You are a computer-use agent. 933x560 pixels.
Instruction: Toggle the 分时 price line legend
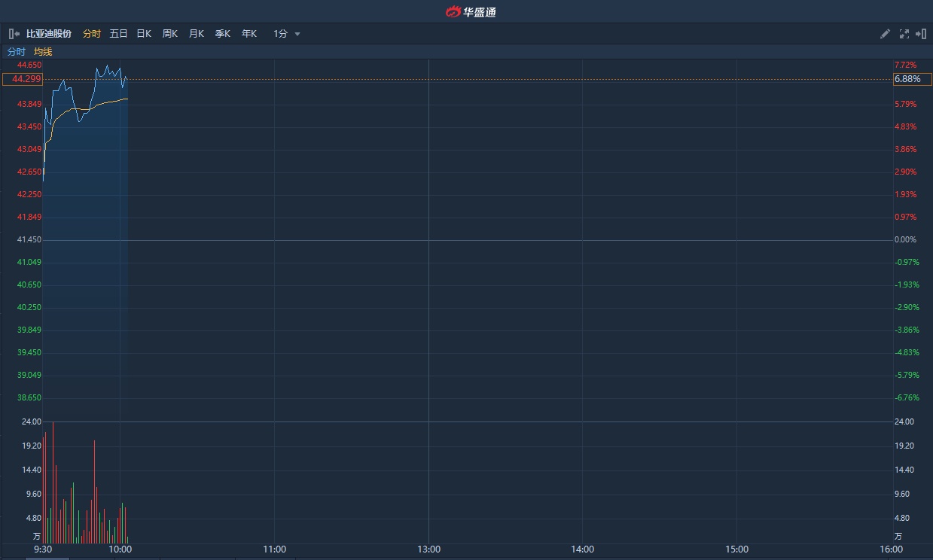click(16, 52)
